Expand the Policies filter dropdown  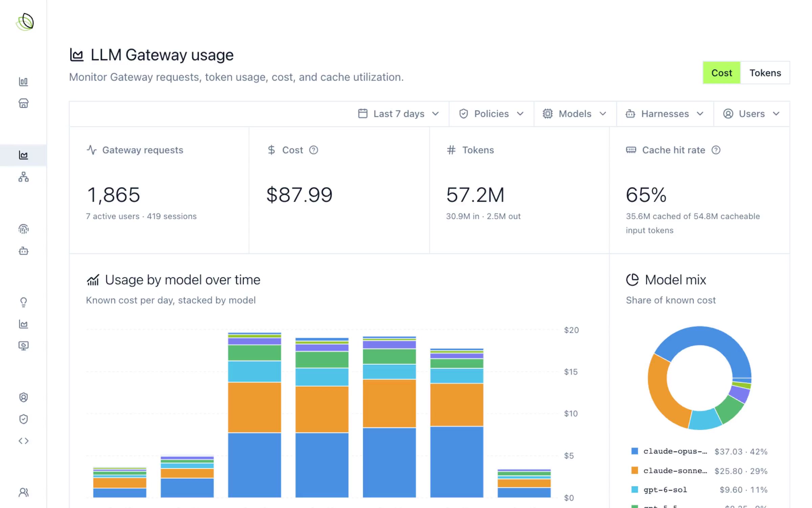[491, 114]
